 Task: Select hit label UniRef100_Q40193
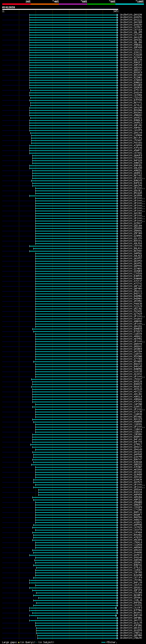point(131,452)
